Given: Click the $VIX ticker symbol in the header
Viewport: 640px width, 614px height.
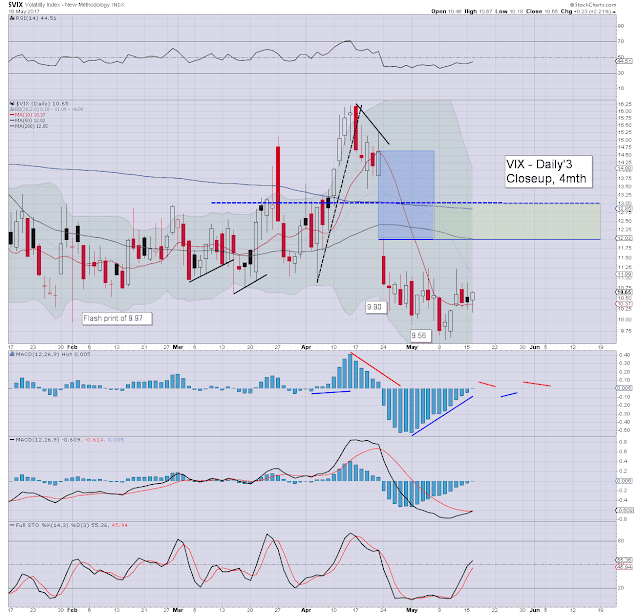Looking at the screenshot, I should pyautogui.click(x=16, y=4).
